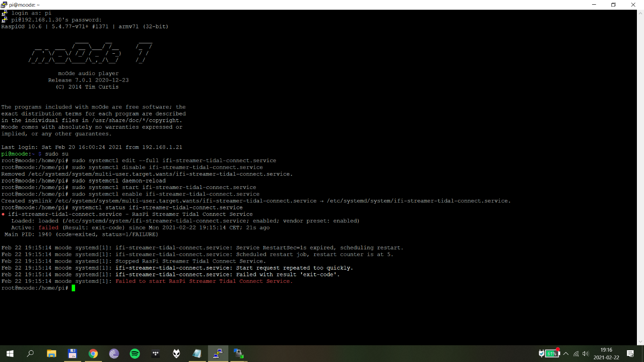This screenshot has width=644, height=362.
Task: Click the 'systemctl status' command line
Action: (122, 207)
